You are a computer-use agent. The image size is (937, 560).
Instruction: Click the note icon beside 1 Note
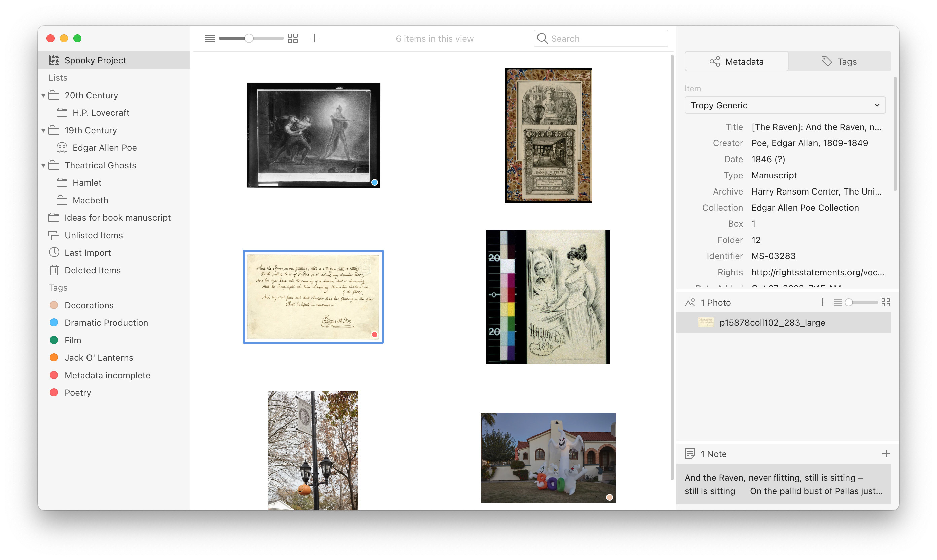[690, 454]
